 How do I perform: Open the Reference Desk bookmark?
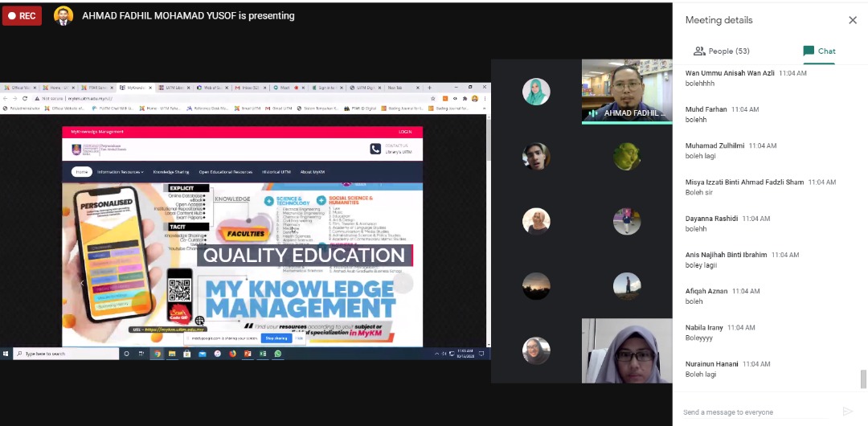[207, 108]
